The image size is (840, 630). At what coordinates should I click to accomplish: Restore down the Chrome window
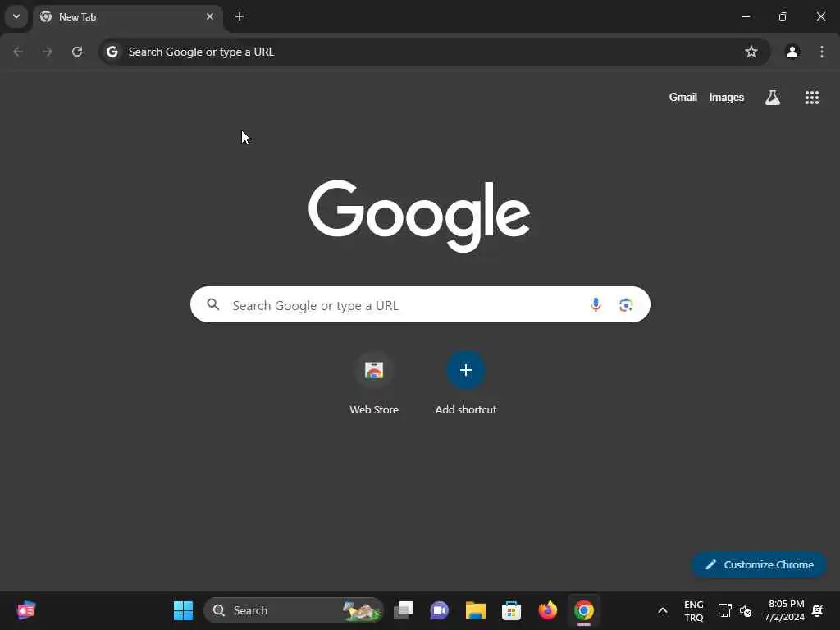point(783,16)
